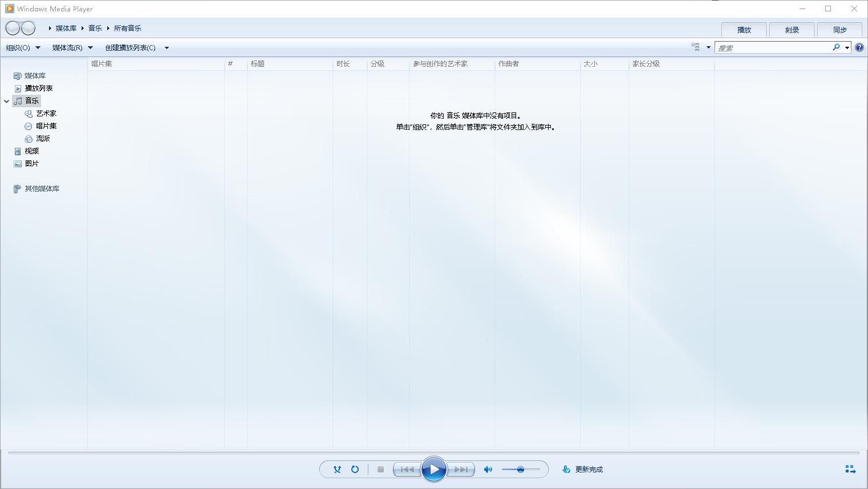Switch to the 刻录 tab

click(792, 30)
